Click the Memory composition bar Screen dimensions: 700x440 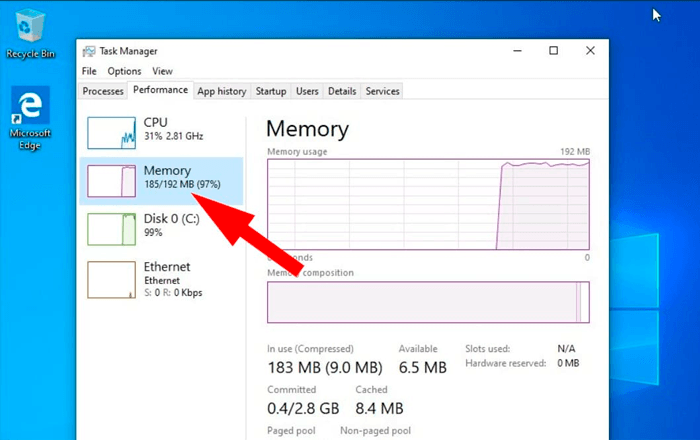(427, 302)
